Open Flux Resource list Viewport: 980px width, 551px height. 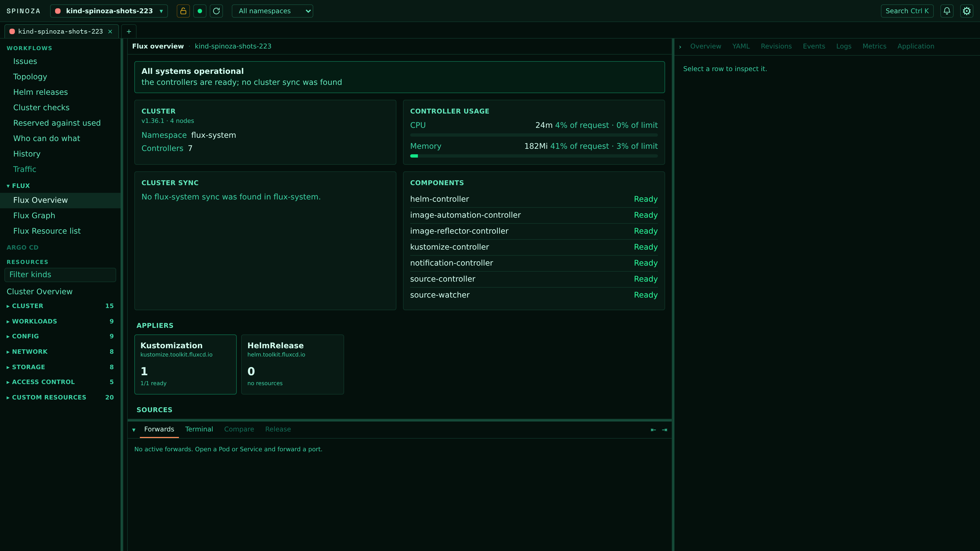[60, 231]
